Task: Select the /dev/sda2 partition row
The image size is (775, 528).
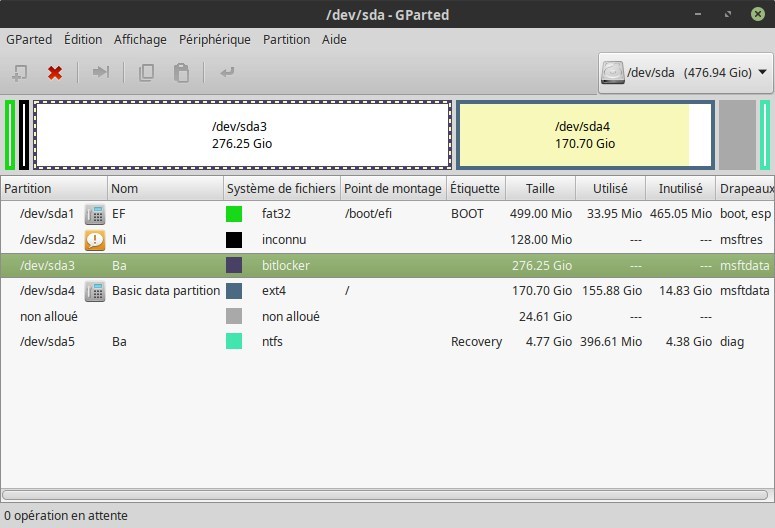Action: [x=388, y=240]
